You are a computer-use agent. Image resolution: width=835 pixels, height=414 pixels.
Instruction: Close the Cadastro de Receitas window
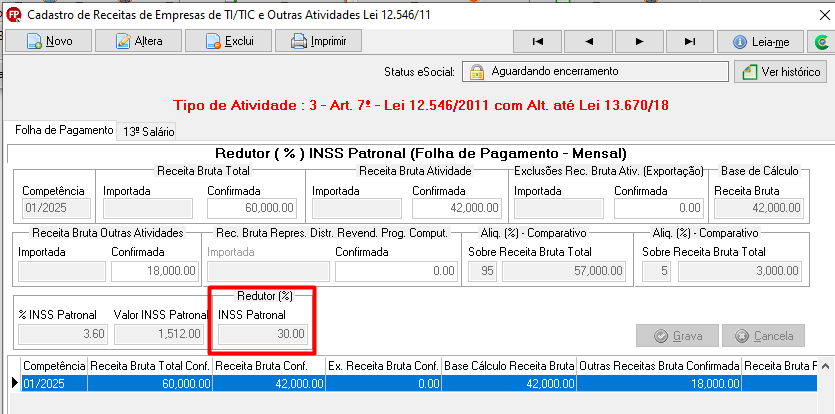pos(824,15)
